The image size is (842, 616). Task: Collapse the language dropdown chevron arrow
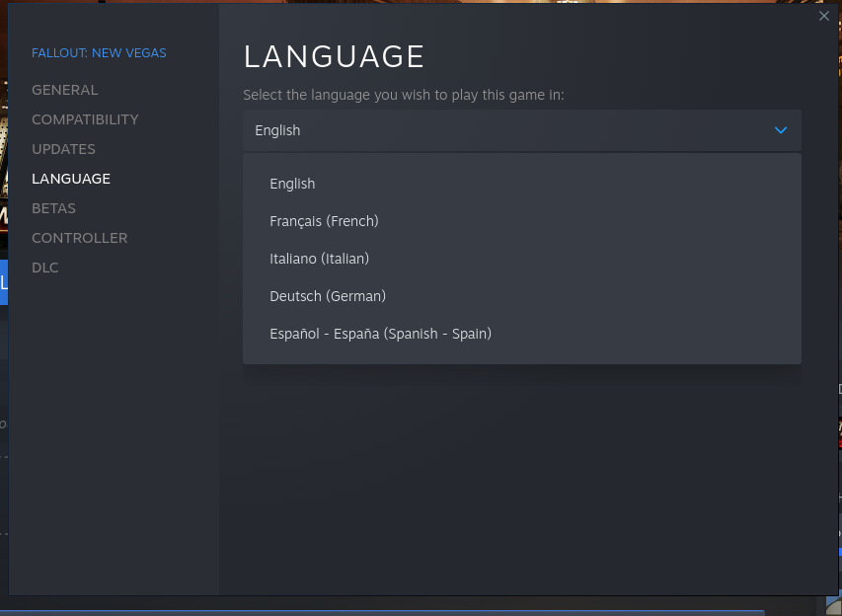[x=780, y=130]
